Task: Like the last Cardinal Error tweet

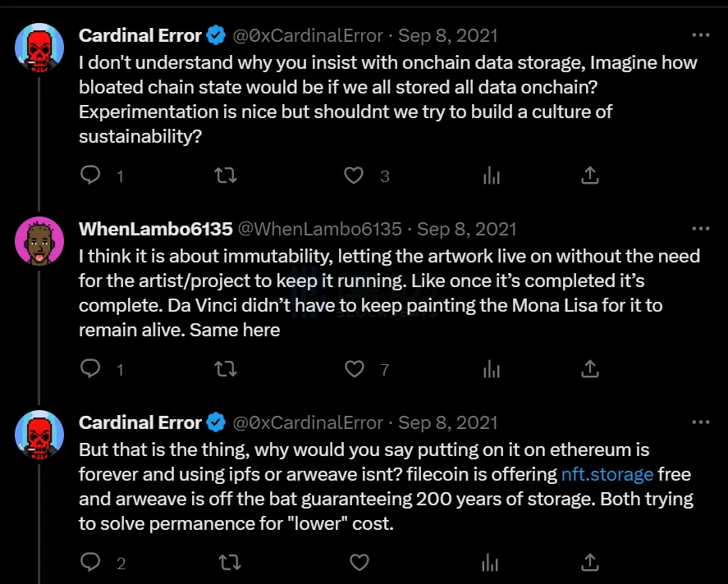Action: pyautogui.click(x=359, y=562)
